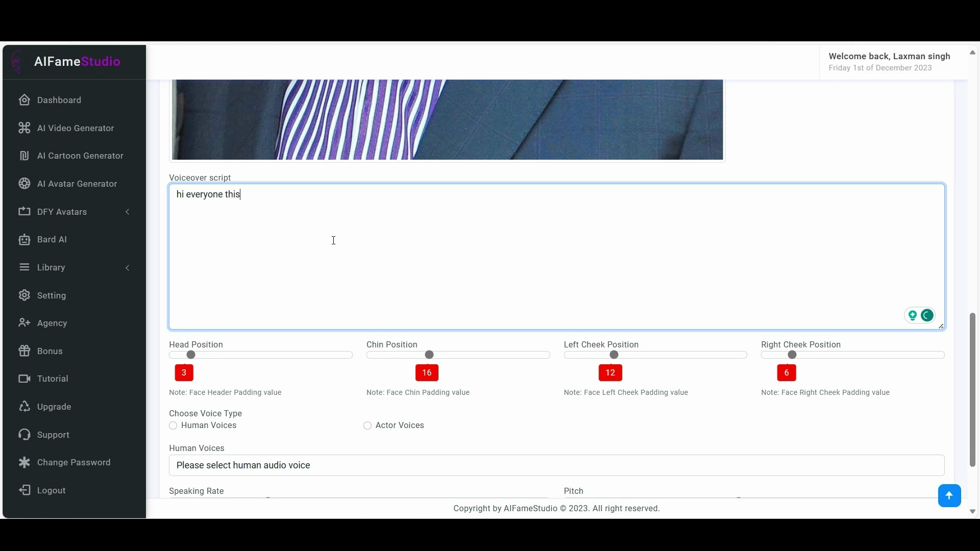This screenshot has width=980, height=551.
Task: Open Bard AI robot icon
Action: point(24,239)
